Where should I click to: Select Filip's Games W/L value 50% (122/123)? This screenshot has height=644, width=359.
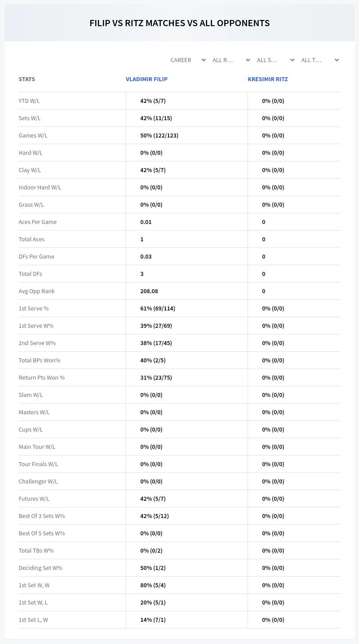click(159, 135)
